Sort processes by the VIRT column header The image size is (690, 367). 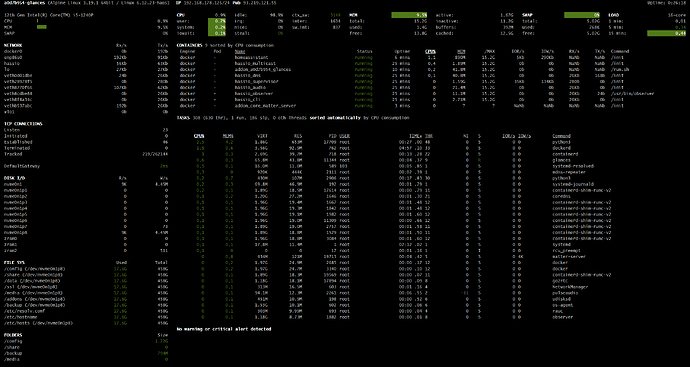click(x=262, y=136)
